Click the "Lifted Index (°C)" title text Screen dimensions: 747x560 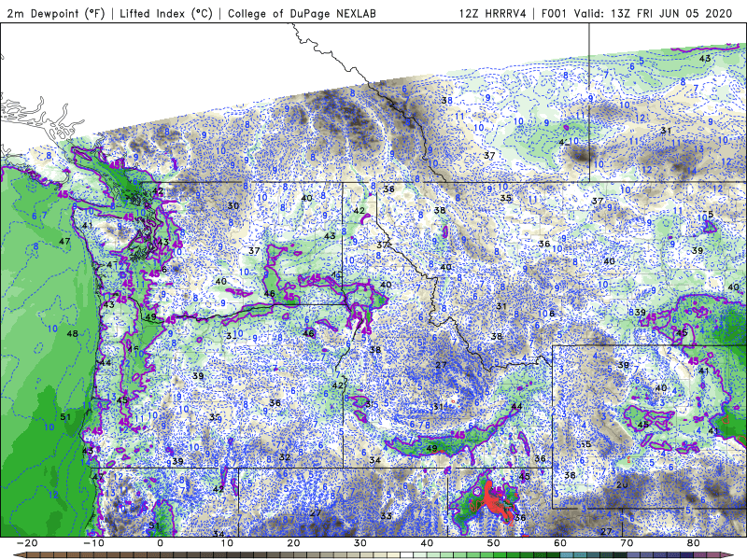tap(166, 13)
